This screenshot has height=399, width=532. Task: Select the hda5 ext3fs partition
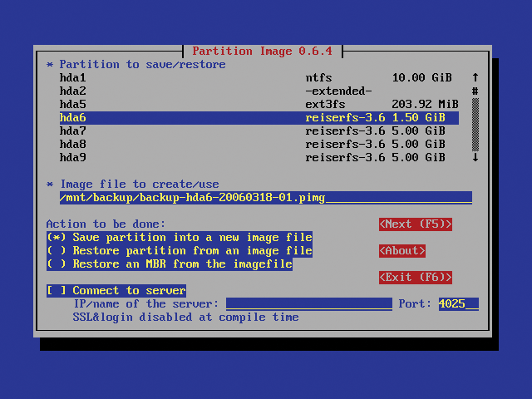(x=249, y=104)
